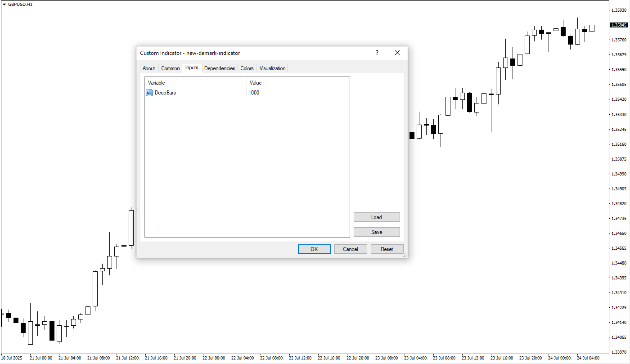Click the Load button
Viewport: 630px width, 364px height.
click(x=377, y=217)
